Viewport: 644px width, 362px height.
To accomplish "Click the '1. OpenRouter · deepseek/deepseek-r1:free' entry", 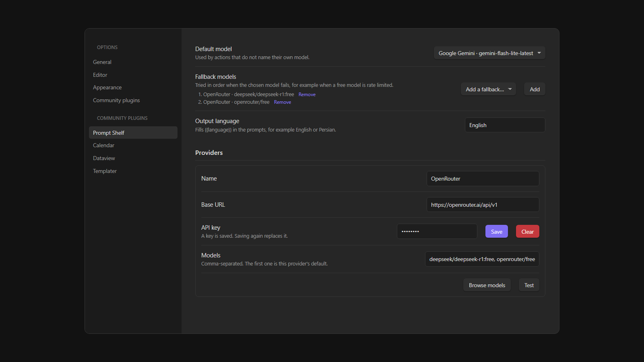I will (x=246, y=95).
